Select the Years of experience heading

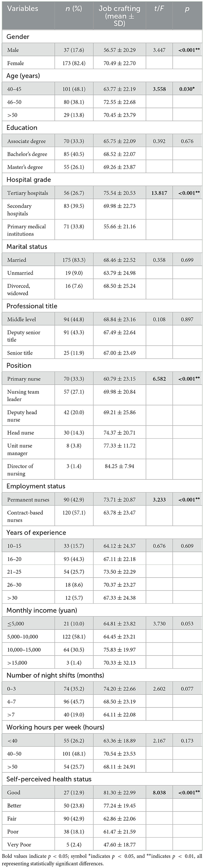point(36,533)
